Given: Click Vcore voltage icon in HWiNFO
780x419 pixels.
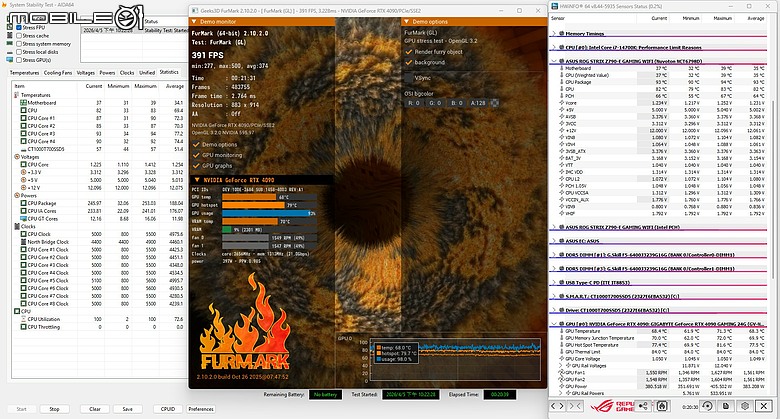Looking at the screenshot, I should coord(562,103).
